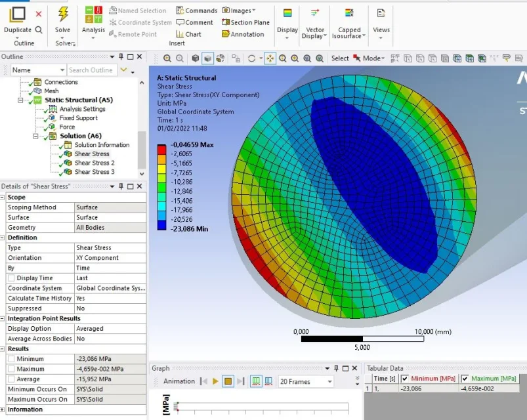Collapse the Solution (A6) node
Image resolution: width=527 pixels, height=420 pixels.
pos(35,136)
